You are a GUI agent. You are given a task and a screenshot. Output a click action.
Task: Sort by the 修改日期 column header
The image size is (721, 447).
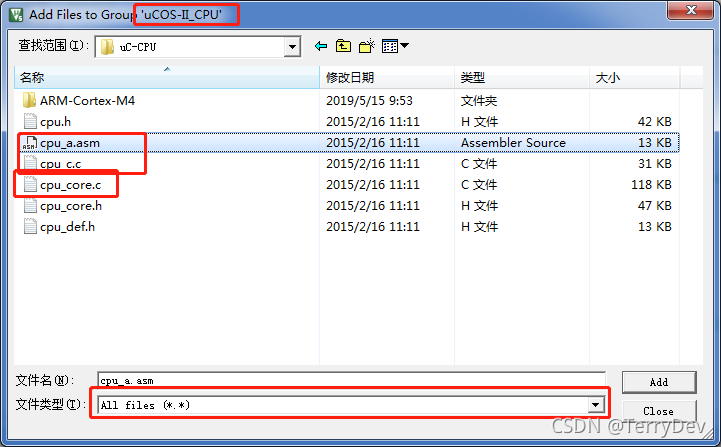(387, 77)
